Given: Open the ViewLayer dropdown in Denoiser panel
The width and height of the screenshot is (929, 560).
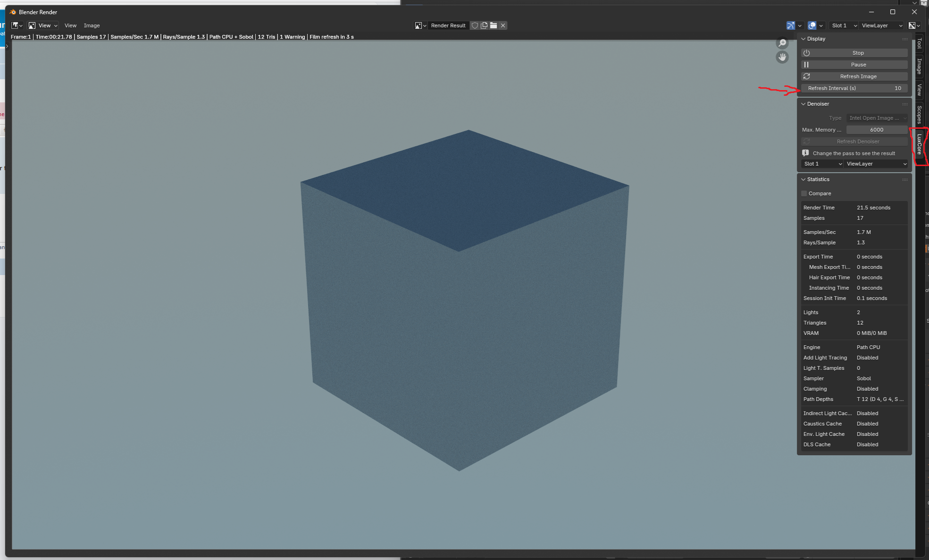Looking at the screenshot, I should pos(876,164).
